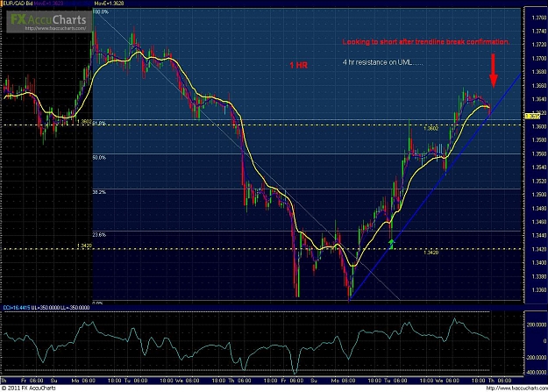548x392 pixels.
Task: Click 1.3660 on the price axis
Action: point(539,86)
